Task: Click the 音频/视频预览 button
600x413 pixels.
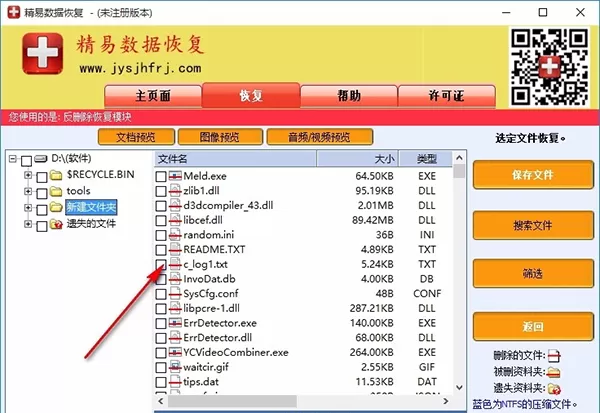Action: 320,137
